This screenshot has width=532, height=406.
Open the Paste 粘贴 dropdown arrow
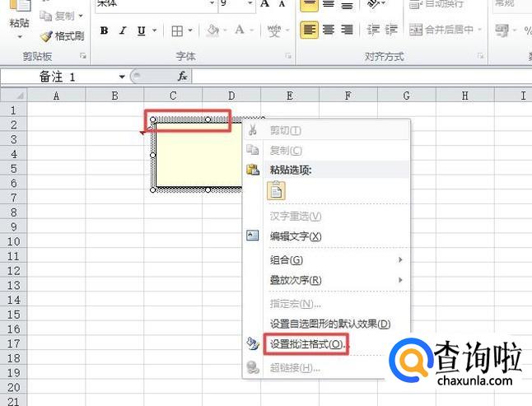(20, 36)
